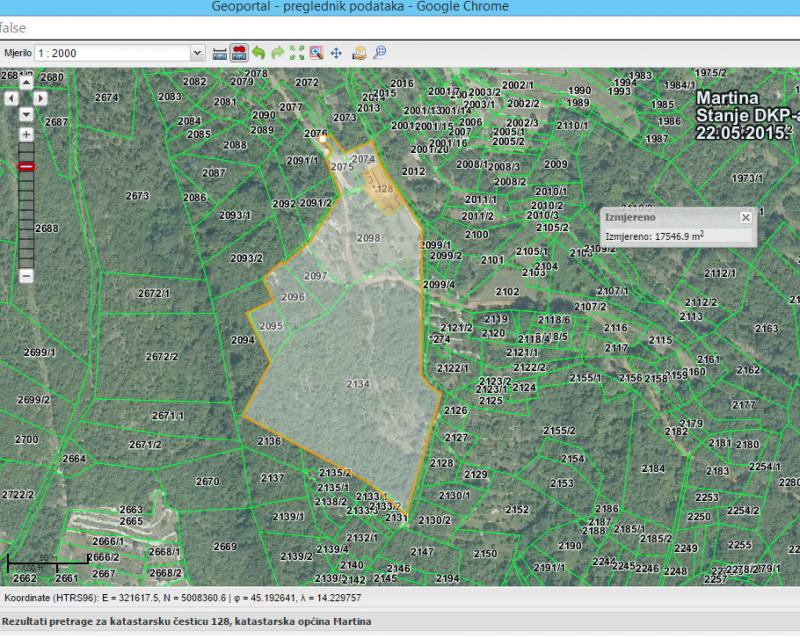
Task: Go forward to next map view
Action: [278, 53]
